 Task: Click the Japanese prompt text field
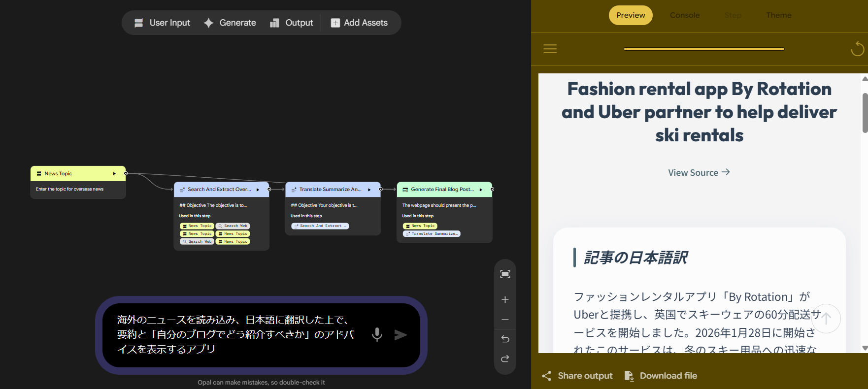[236, 335]
